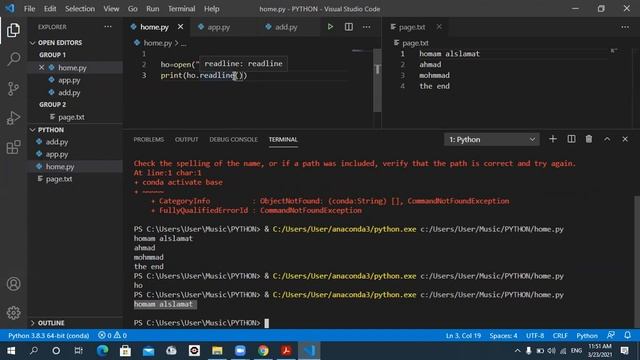Select app.py in Open Editors Group 1

pyautogui.click(x=69, y=80)
